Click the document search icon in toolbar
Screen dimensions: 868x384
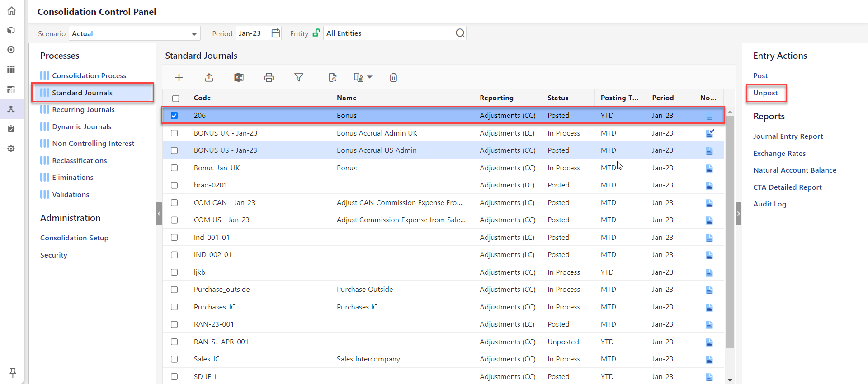pyautogui.click(x=333, y=77)
